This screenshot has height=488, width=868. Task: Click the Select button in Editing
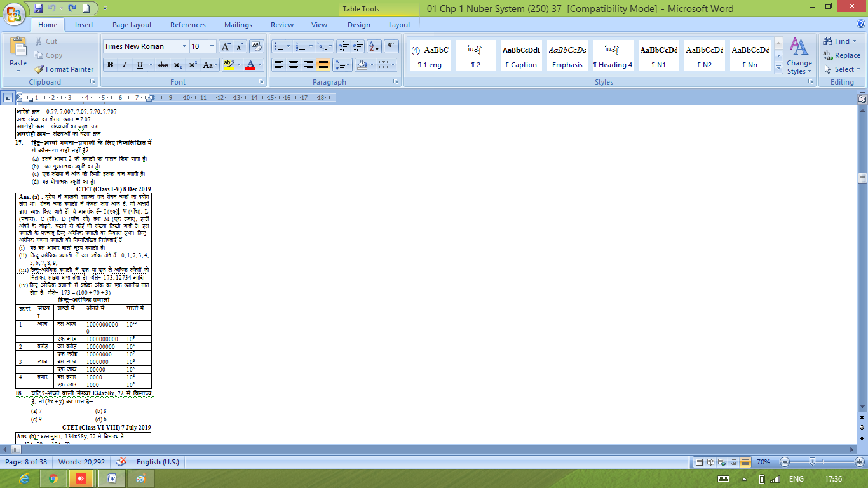click(842, 69)
